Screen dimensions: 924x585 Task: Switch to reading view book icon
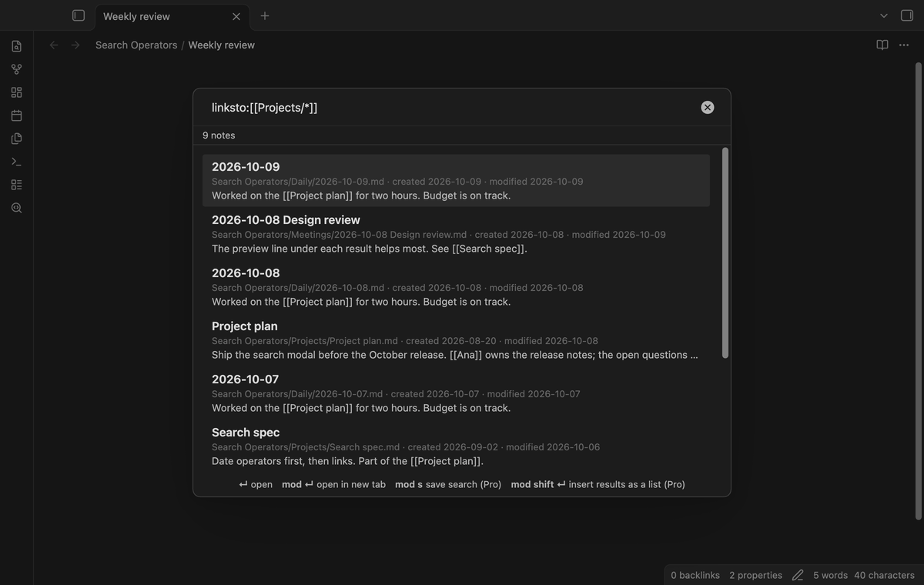(882, 45)
